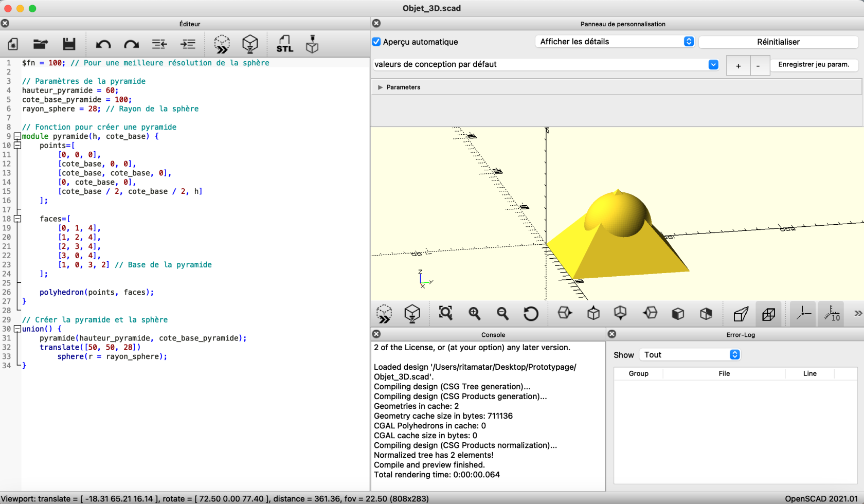
Task: Toggle display of axes
Action: pyautogui.click(x=803, y=314)
